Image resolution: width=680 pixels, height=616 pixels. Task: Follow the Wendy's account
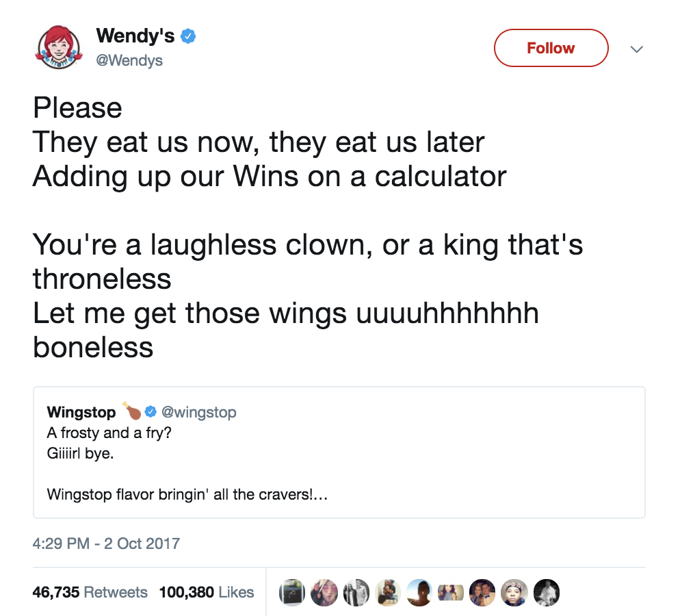[550, 48]
